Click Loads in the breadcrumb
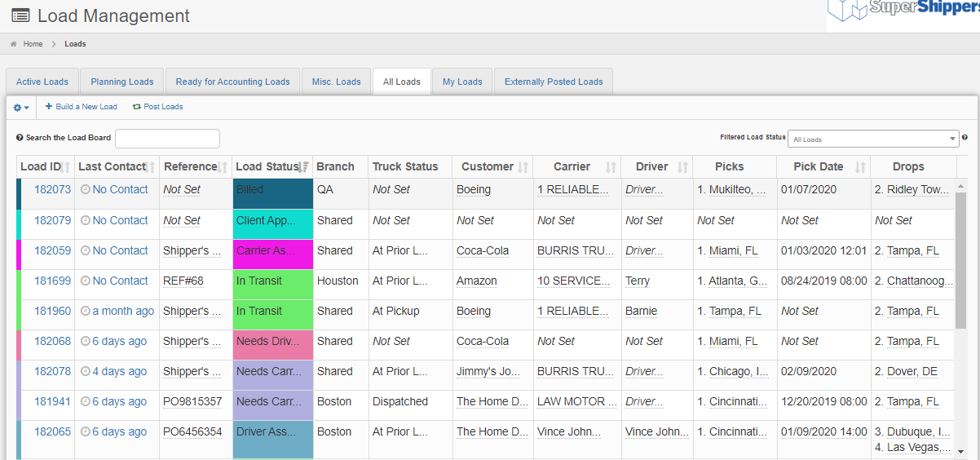 (75, 44)
